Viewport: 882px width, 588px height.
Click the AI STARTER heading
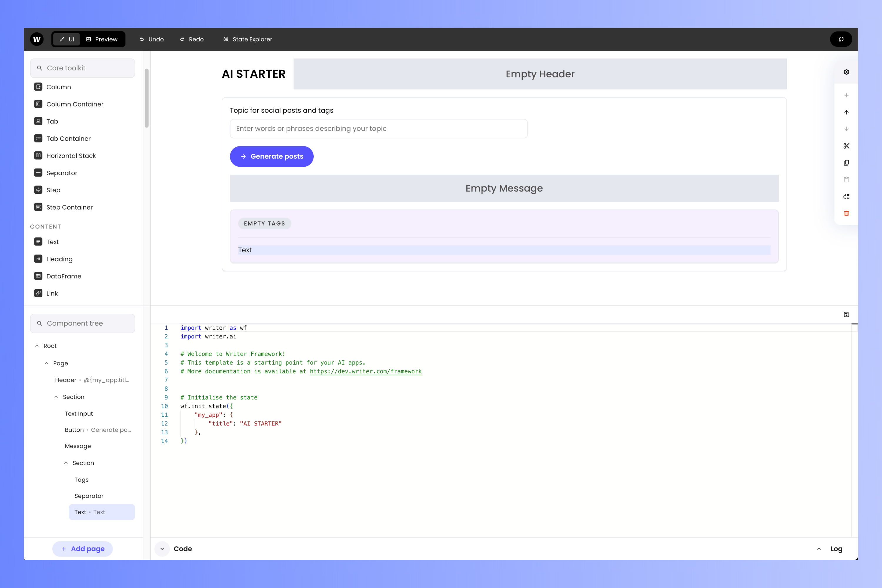(253, 74)
